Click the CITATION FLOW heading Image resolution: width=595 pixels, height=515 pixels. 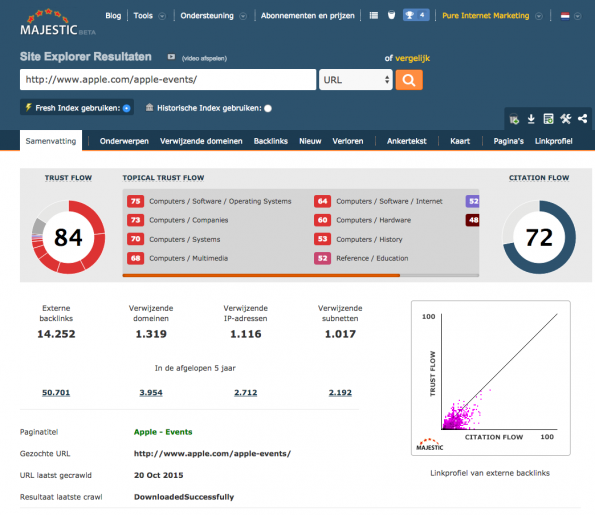coord(539,178)
